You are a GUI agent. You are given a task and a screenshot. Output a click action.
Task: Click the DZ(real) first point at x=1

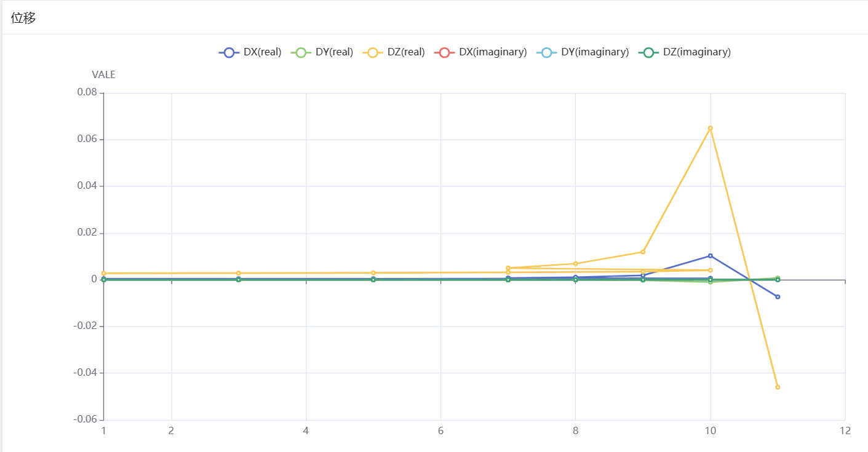(104, 273)
